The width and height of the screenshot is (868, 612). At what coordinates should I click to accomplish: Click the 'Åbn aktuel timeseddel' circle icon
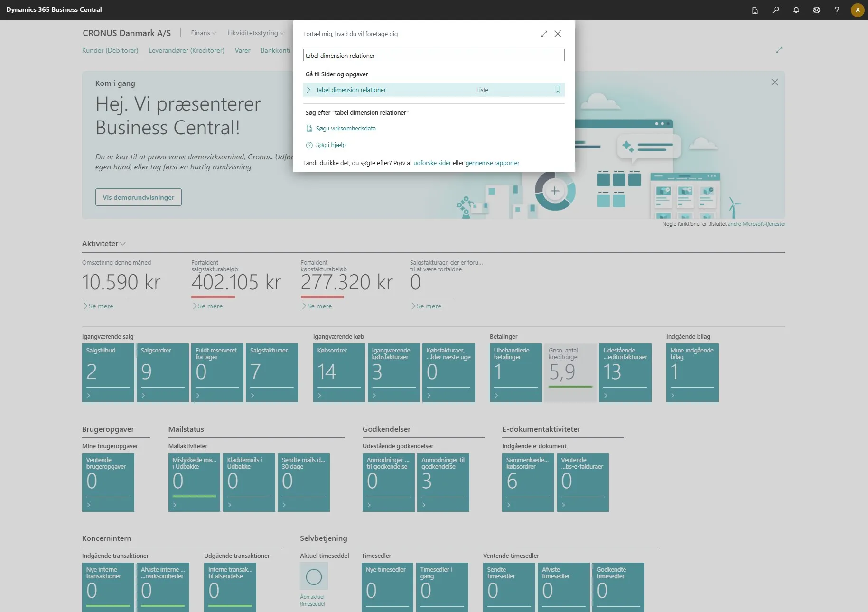point(314,576)
